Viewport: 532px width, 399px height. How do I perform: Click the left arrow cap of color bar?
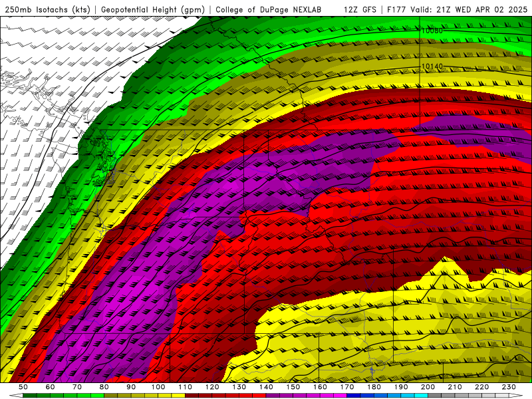(x=16, y=395)
